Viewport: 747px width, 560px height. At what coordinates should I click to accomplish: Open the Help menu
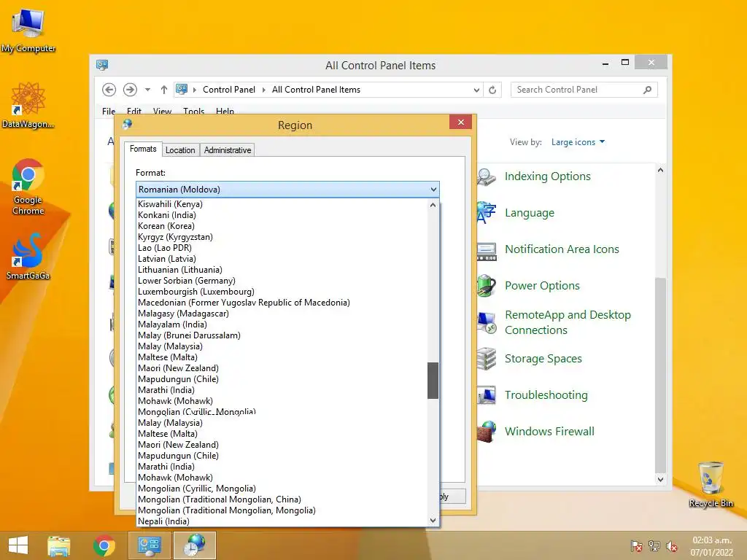coord(225,112)
